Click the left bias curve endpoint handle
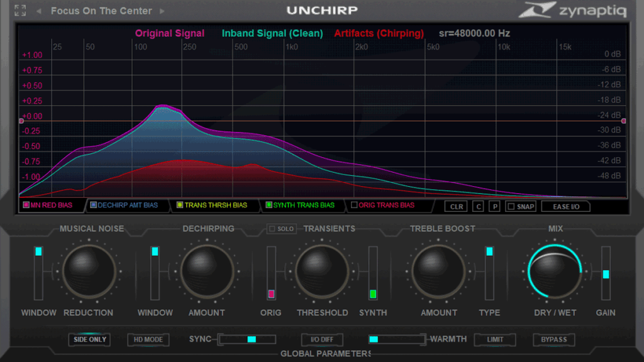 click(21, 121)
